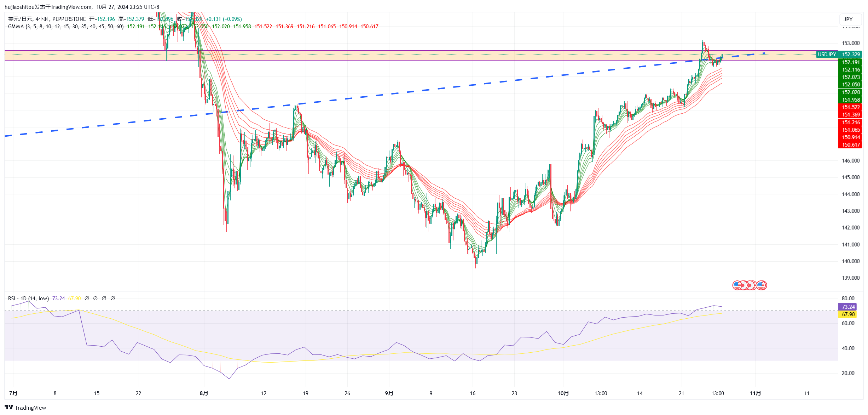Click the 153.000 price axis label
Viewport: 868px width, 415px height.
pos(850,43)
